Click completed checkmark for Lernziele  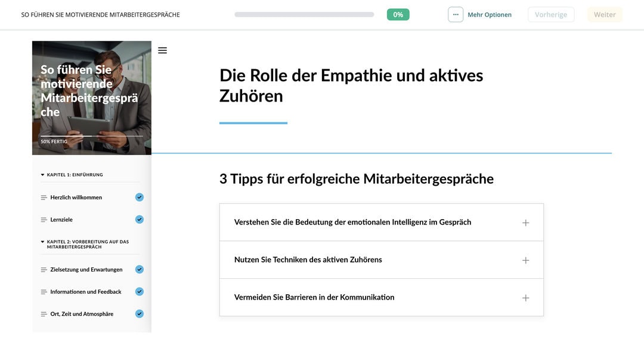140,220
